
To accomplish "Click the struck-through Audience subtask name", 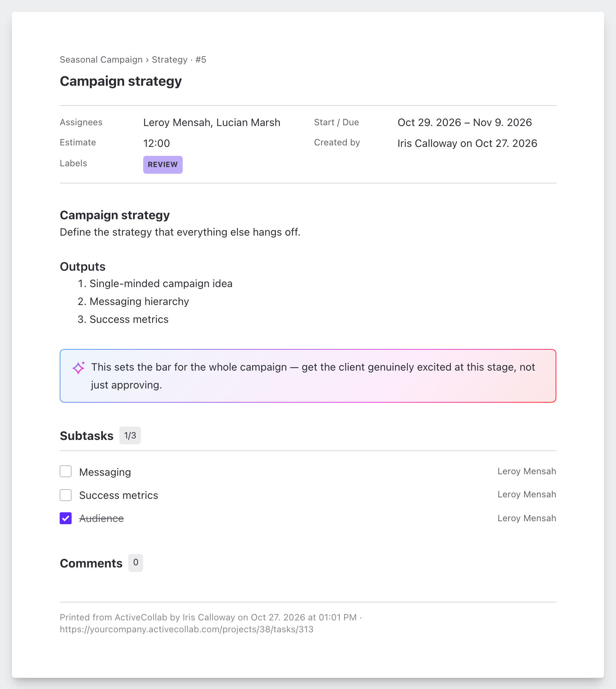I will pyautogui.click(x=101, y=519).
